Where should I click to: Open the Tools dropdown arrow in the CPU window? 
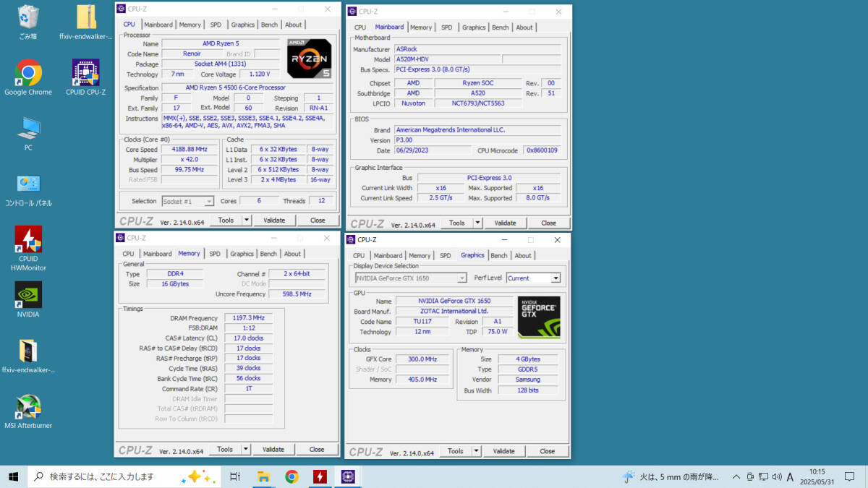pos(247,221)
